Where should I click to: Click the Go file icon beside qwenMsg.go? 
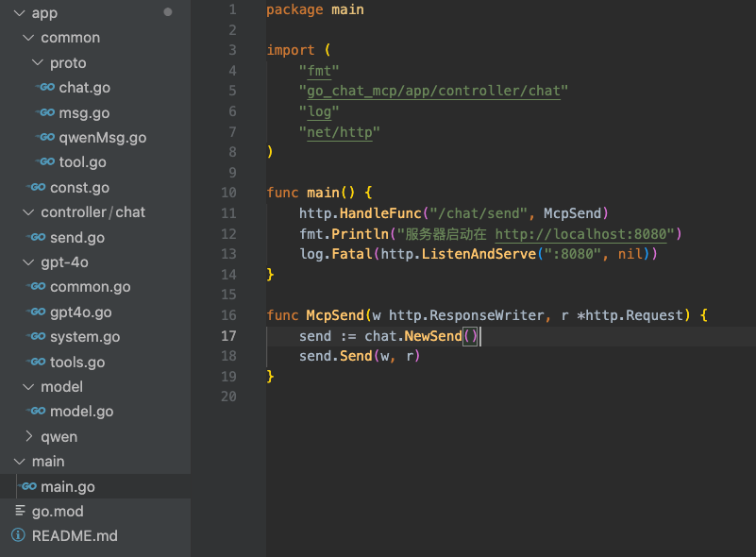[x=45, y=138]
